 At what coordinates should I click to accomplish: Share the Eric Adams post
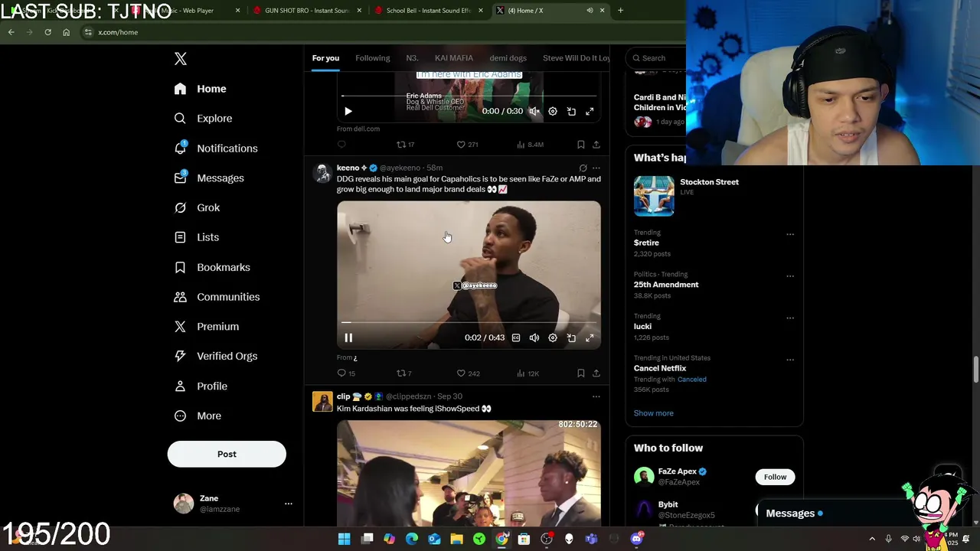(596, 145)
